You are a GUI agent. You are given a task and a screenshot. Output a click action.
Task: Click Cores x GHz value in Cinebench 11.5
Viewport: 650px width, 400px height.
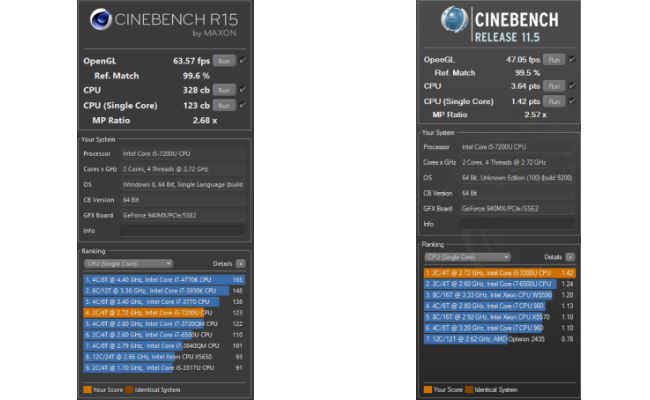coord(504,162)
